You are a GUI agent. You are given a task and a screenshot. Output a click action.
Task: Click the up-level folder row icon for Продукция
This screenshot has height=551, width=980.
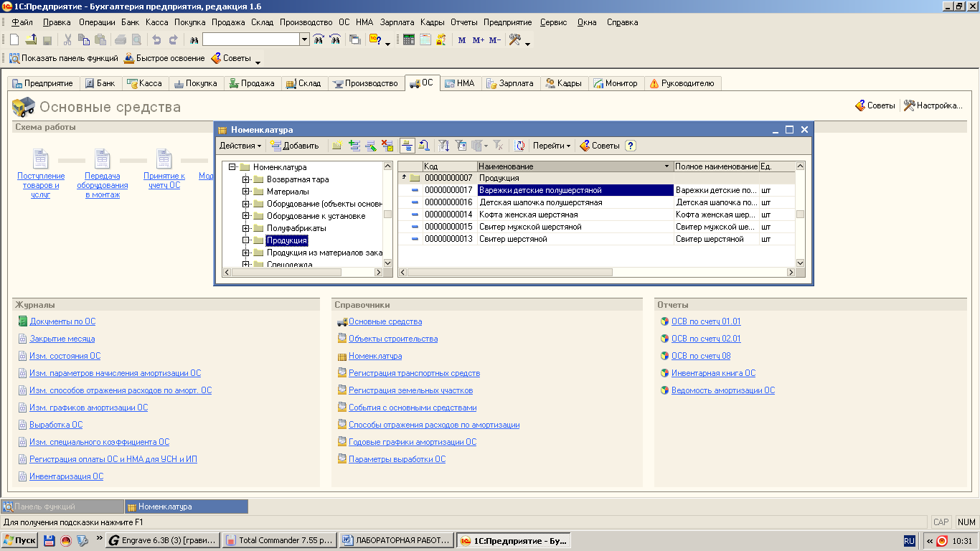pyautogui.click(x=411, y=178)
